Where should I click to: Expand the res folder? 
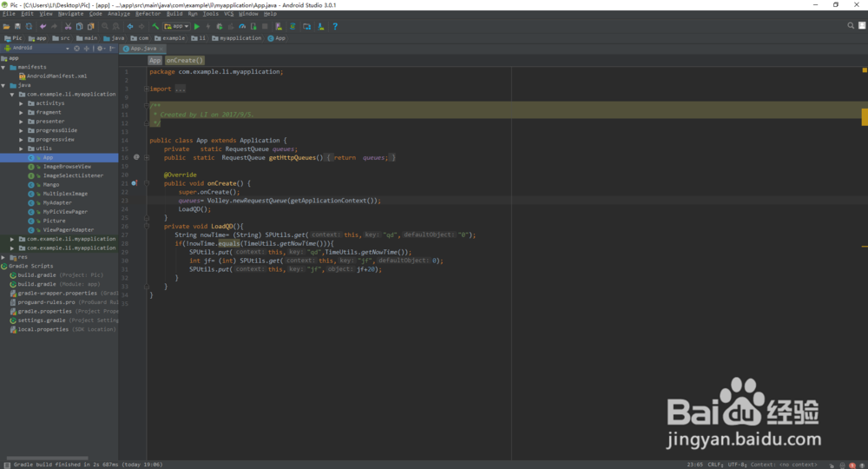tap(3, 257)
